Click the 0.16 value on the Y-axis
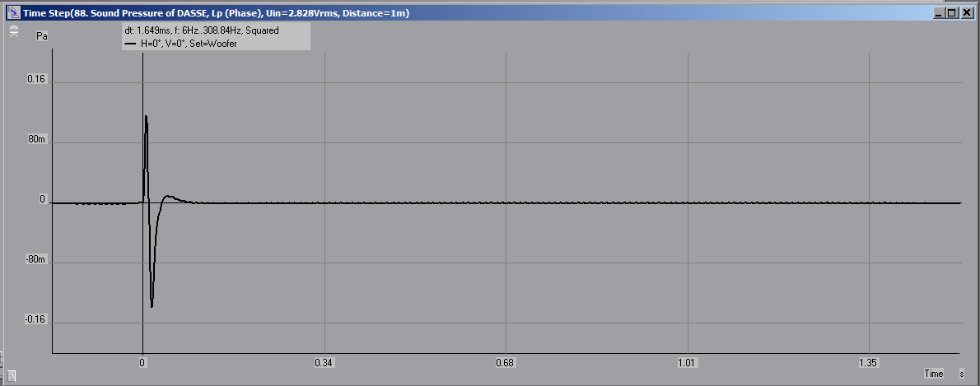Screen dimensions: 980x386 click(x=36, y=80)
